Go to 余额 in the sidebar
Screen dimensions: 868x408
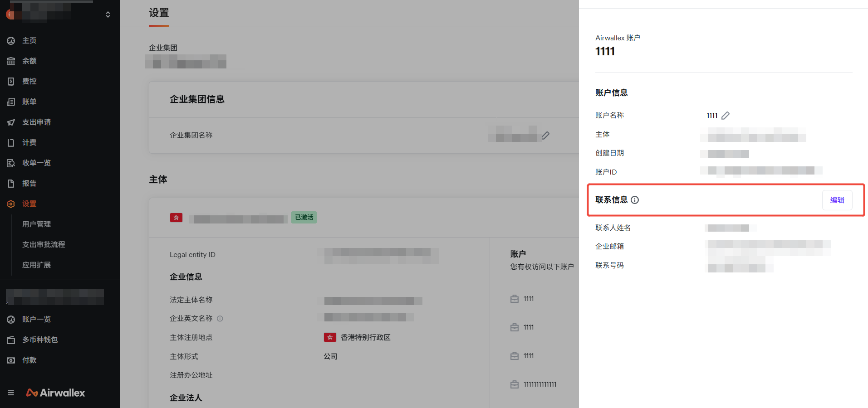point(29,61)
